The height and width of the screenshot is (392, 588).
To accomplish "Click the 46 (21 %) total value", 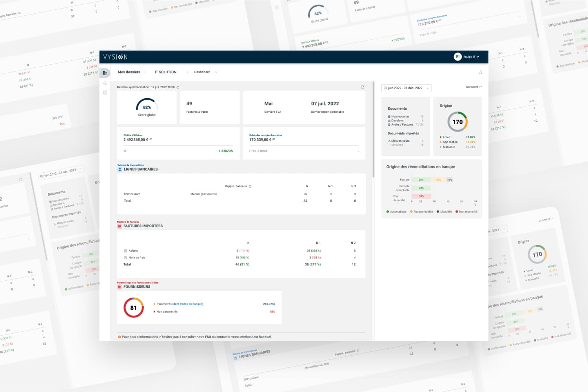I will pyautogui.click(x=242, y=265).
